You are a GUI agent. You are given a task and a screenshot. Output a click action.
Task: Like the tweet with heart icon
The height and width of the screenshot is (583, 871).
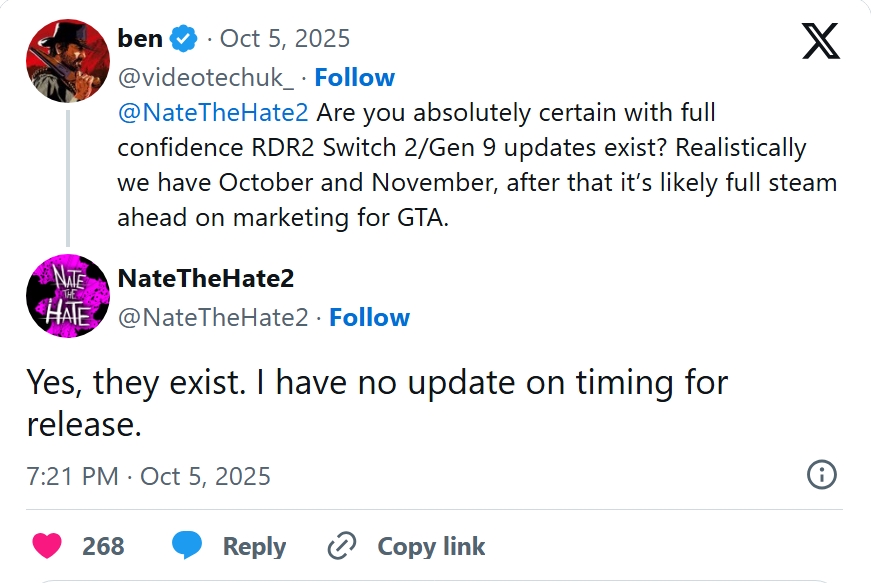pos(46,546)
